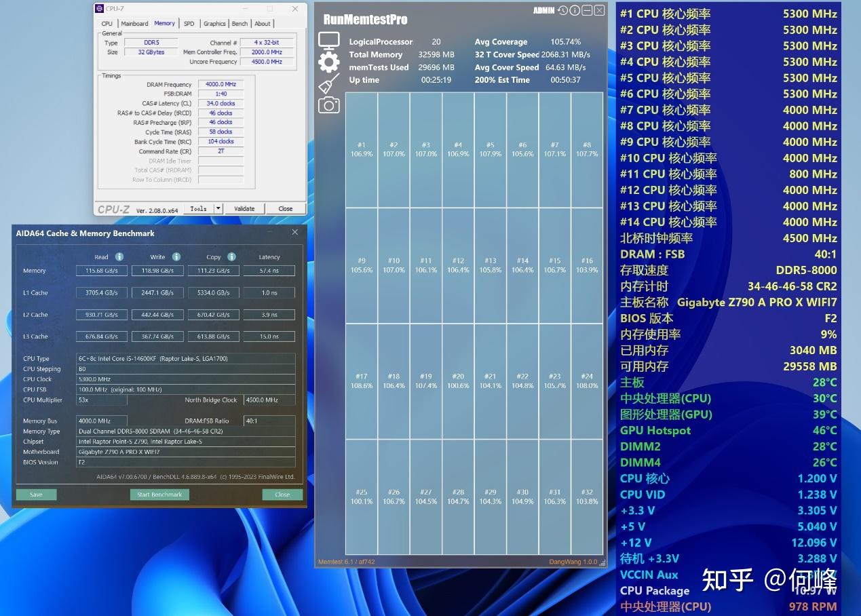Open the Graphics tab in CPU-Z

[x=214, y=24]
